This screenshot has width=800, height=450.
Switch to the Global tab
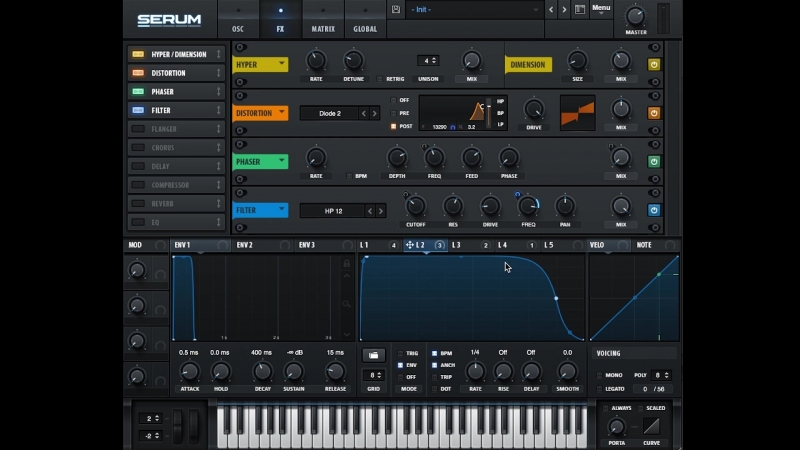click(x=365, y=20)
